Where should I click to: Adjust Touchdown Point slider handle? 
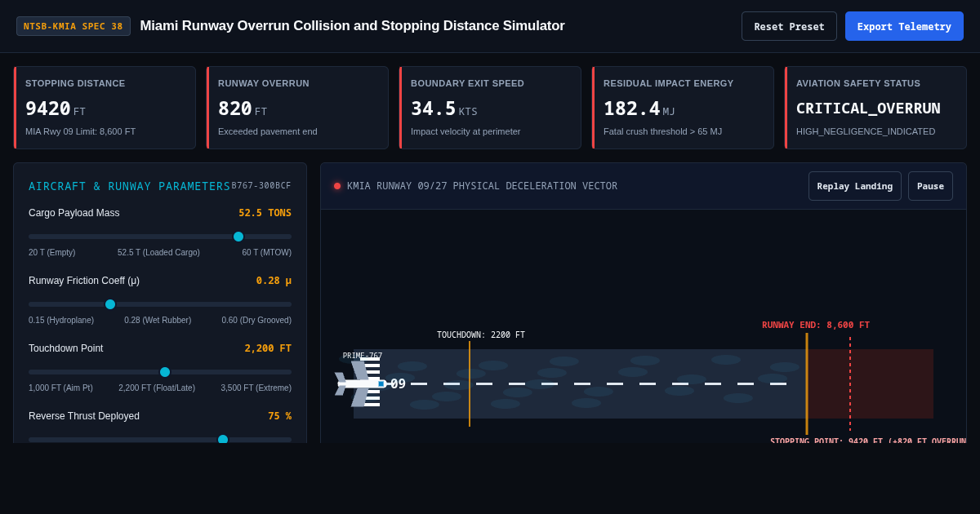[165, 372]
